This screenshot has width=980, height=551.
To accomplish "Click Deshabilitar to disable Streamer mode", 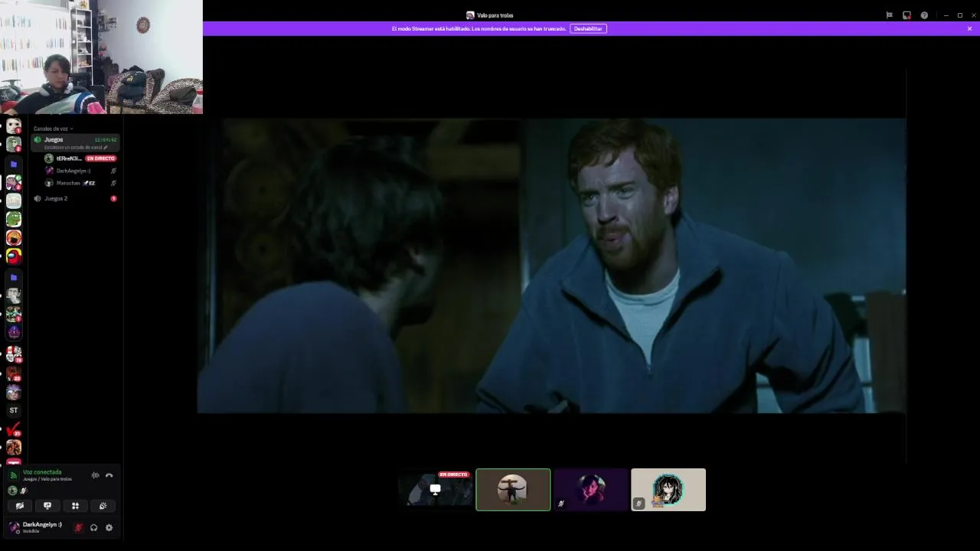I will click(588, 28).
